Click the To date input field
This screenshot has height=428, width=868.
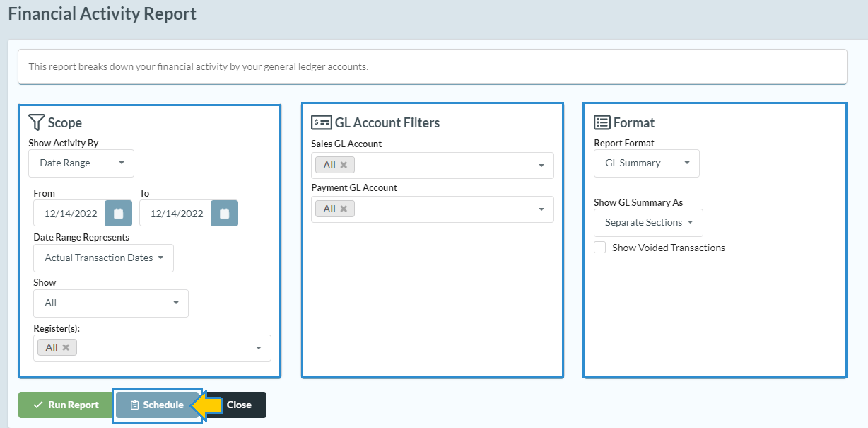[x=176, y=214]
